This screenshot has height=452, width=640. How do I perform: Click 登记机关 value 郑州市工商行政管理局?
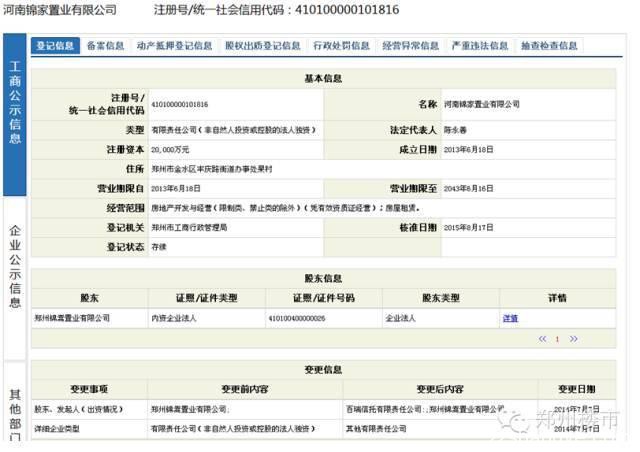pyautogui.click(x=189, y=227)
